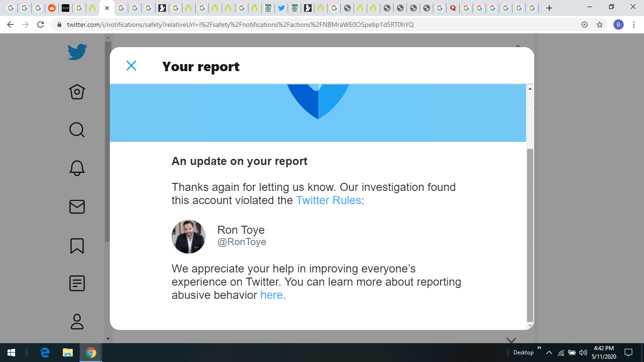Collapse the chevron arrow below the dialog

[511, 340]
